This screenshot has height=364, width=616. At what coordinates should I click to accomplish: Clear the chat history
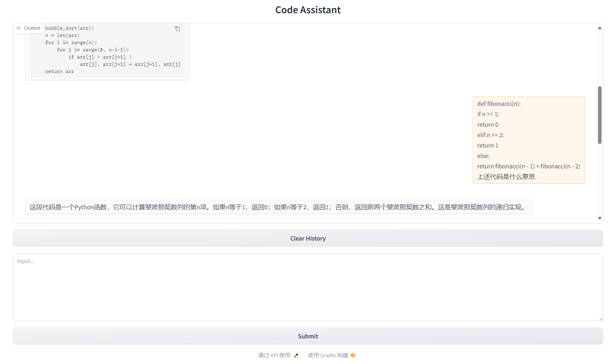click(x=308, y=239)
